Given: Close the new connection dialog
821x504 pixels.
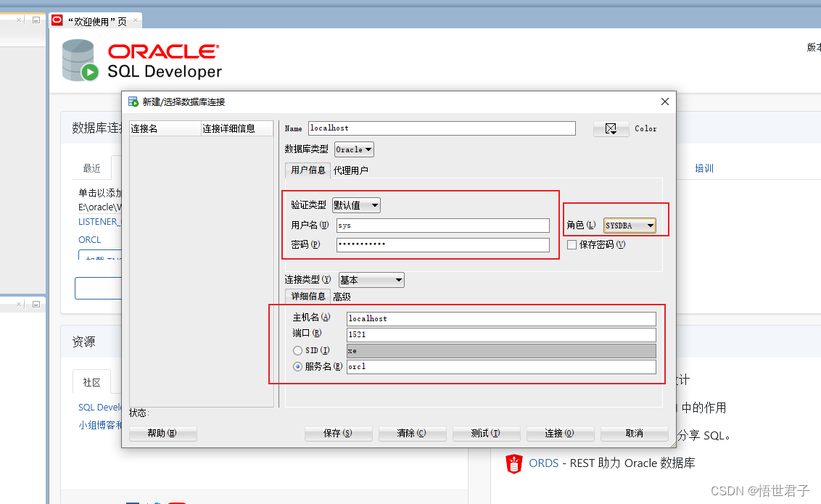Looking at the screenshot, I should [x=665, y=102].
